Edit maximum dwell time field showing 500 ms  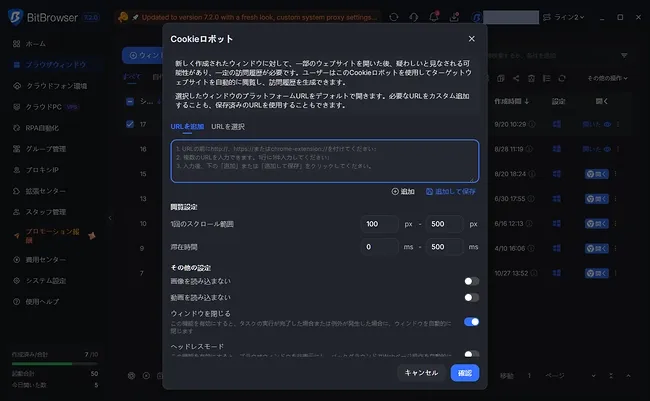(444, 247)
